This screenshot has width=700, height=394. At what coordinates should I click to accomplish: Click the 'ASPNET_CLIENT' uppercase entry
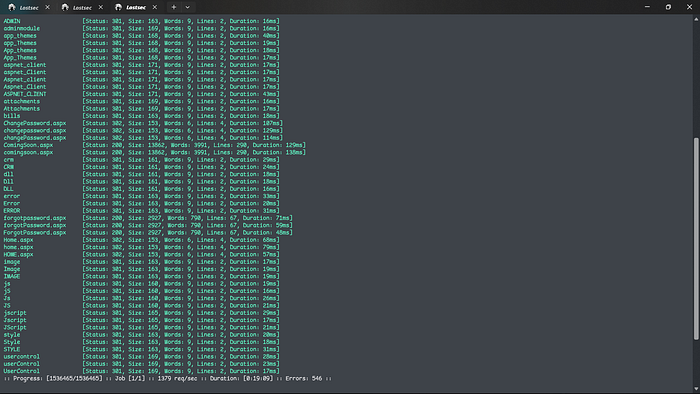25,94
